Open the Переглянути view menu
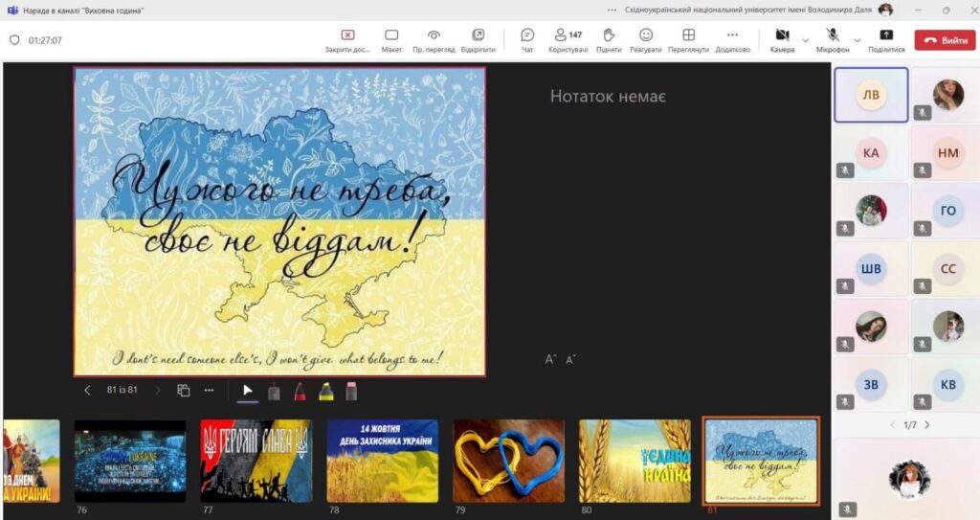This screenshot has height=520, width=980. point(688,39)
